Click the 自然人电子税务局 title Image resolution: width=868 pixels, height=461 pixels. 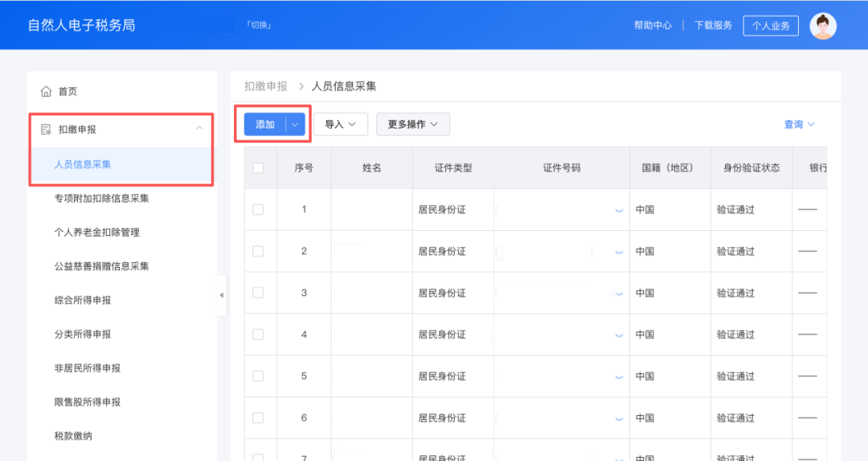81,26
